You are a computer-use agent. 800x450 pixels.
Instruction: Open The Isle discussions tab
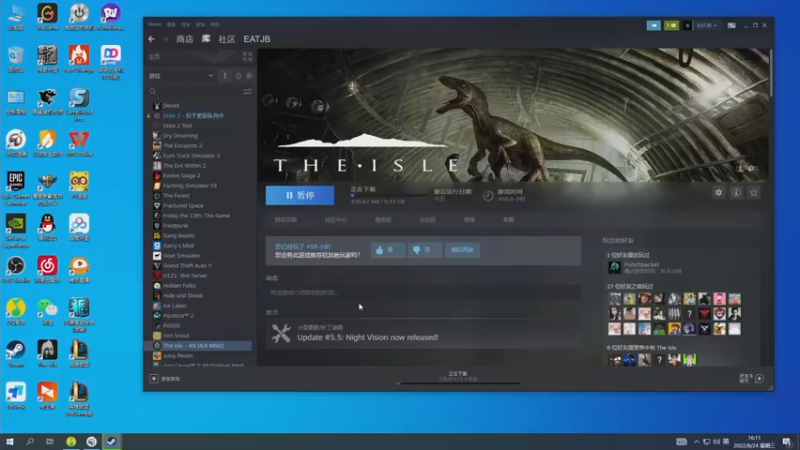tap(427, 220)
